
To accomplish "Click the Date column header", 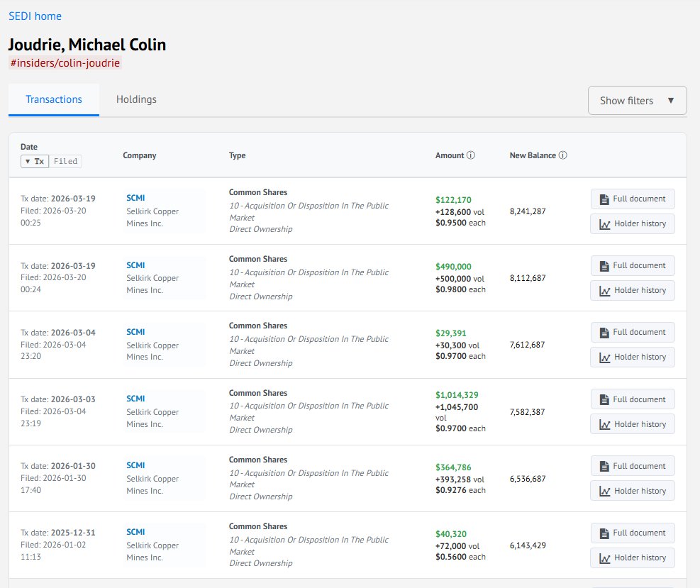I will [x=29, y=147].
